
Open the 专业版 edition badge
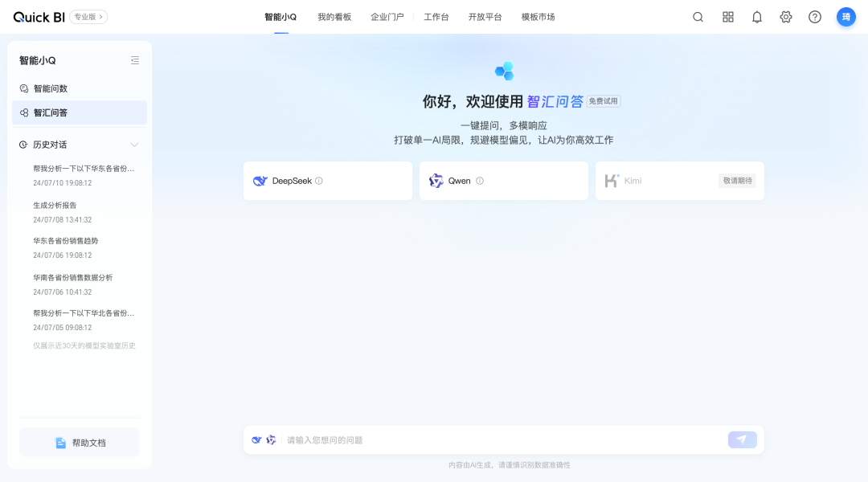[88, 17]
